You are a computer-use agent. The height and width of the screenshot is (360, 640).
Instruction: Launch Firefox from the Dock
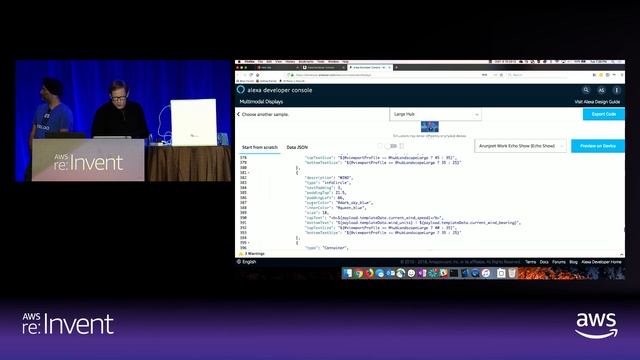click(x=369, y=273)
